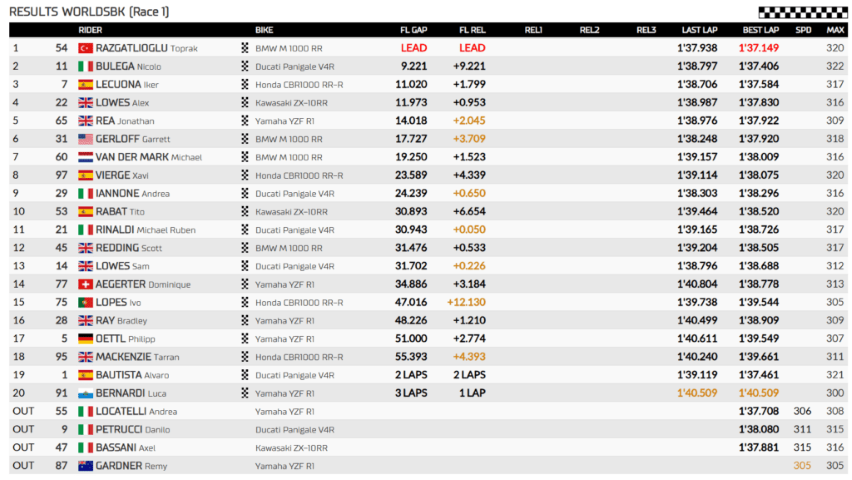Click max speed 322 for BULEGA
Image resolution: width=852 pixels, height=480 pixels.
click(x=835, y=66)
